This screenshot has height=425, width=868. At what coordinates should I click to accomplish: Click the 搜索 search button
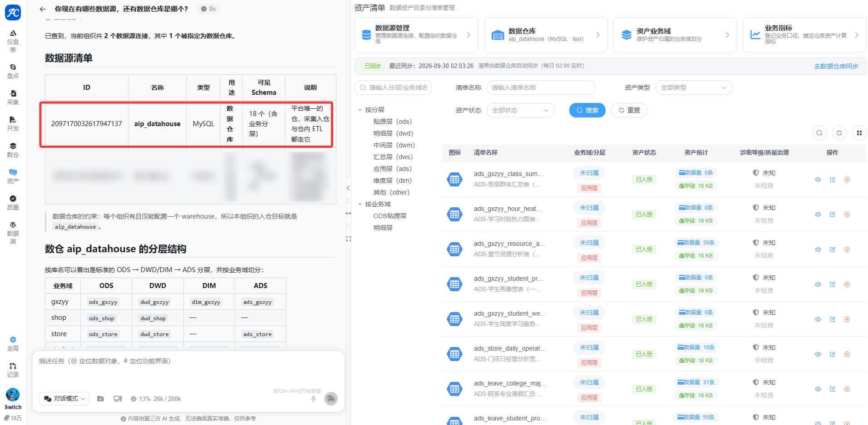coord(587,110)
